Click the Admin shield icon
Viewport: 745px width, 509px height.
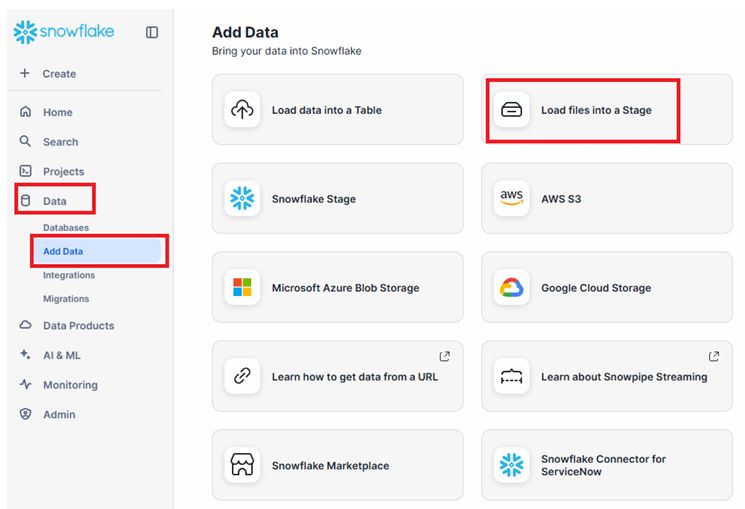click(26, 414)
